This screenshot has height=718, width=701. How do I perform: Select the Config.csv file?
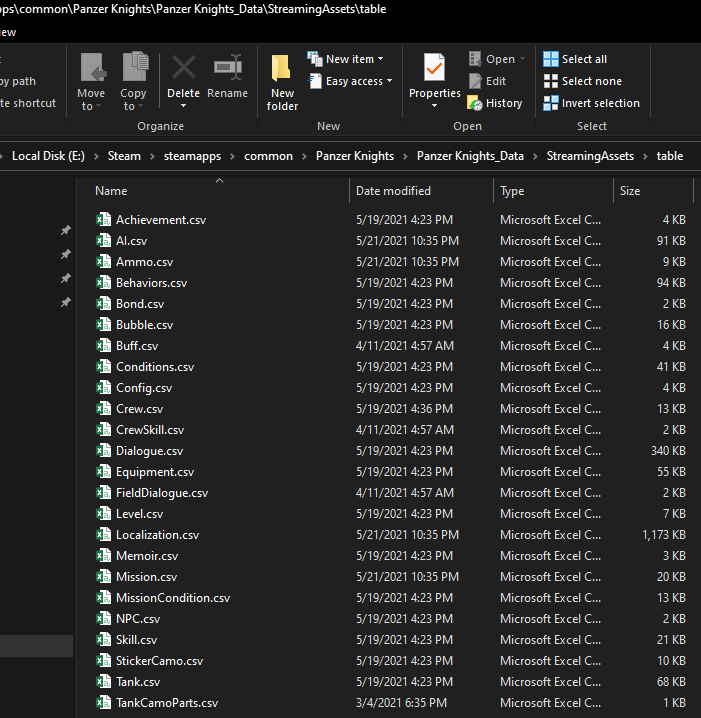tap(144, 388)
